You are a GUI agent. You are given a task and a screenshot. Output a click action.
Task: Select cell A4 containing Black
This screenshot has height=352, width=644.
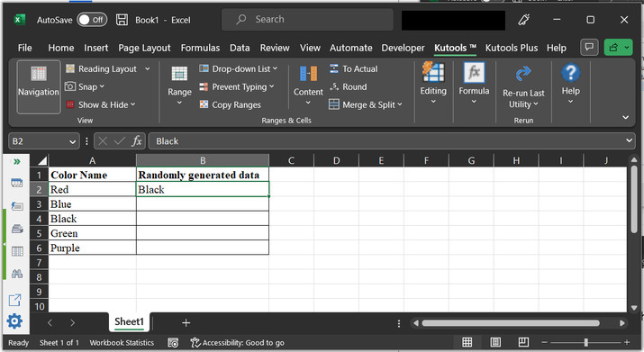coord(93,219)
